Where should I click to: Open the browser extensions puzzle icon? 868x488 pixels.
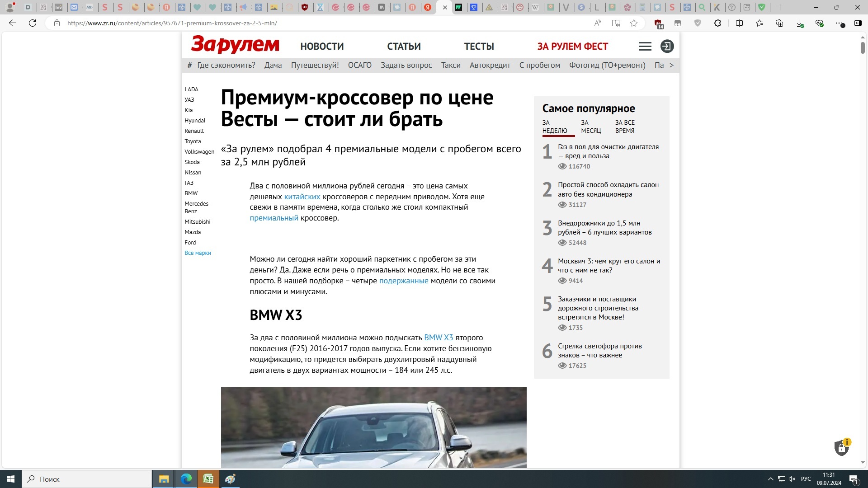717,23
